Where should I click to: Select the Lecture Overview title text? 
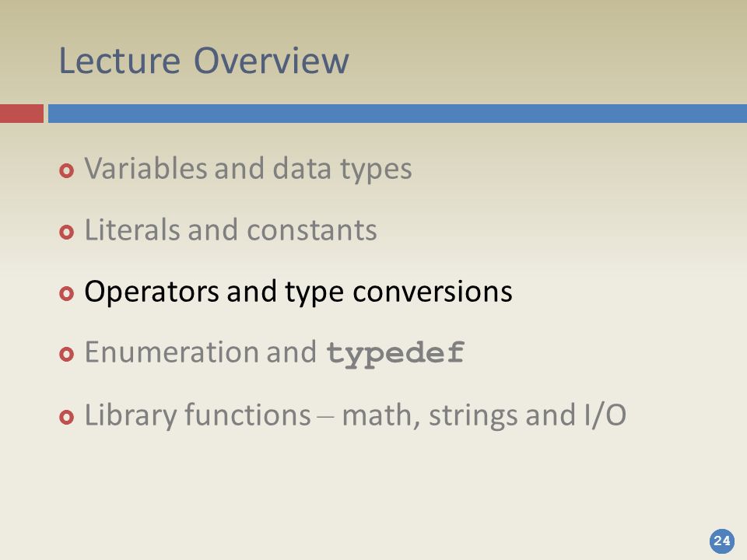(x=203, y=61)
